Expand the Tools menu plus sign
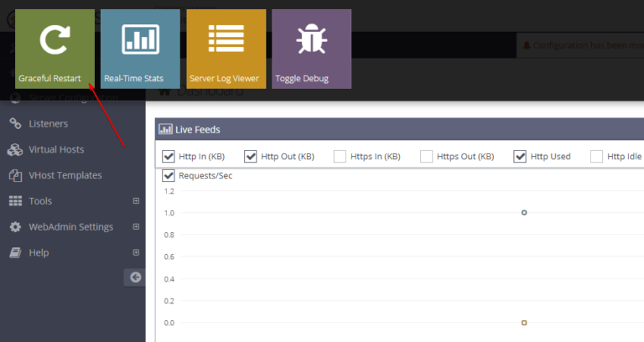 coord(136,201)
